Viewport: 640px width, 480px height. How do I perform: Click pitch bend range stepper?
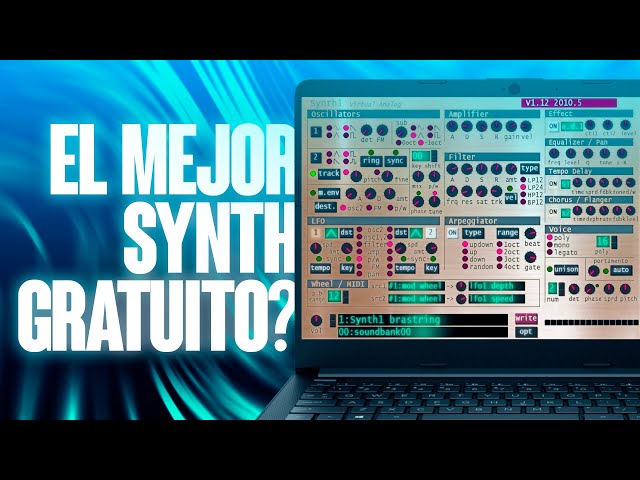coord(346,297)
